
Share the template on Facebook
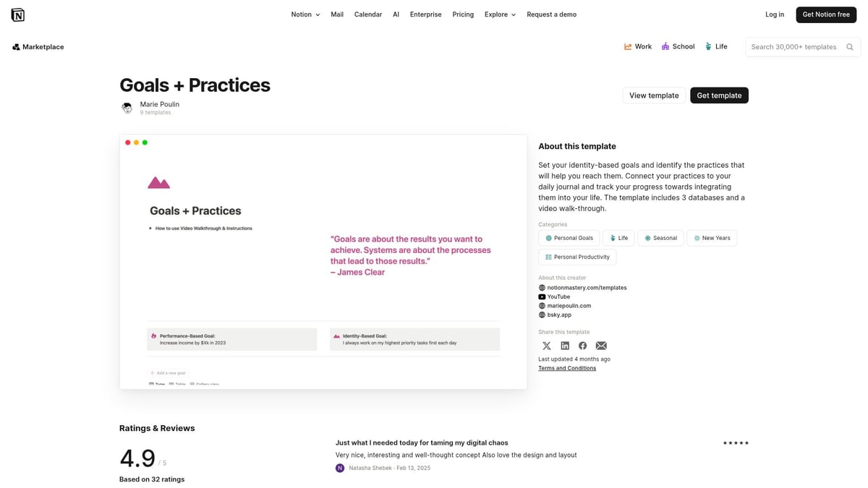(583, 346)
